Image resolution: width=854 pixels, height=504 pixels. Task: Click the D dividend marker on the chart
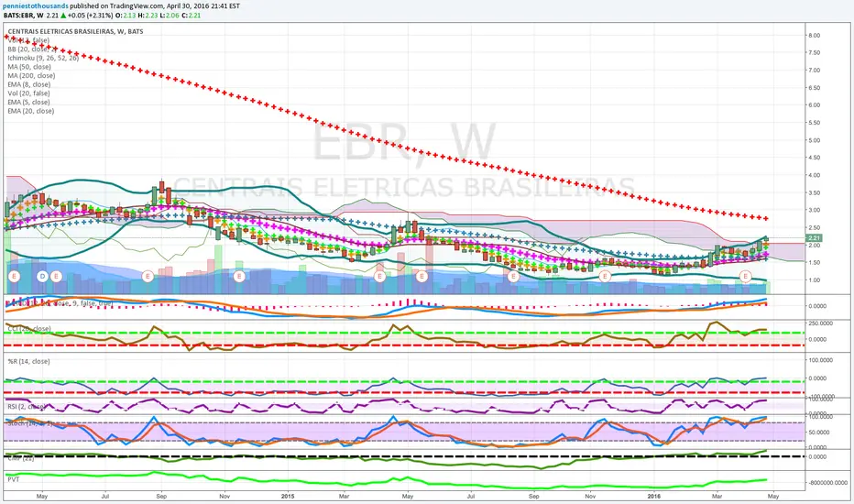pyautogui.click(x=42, y=276)
